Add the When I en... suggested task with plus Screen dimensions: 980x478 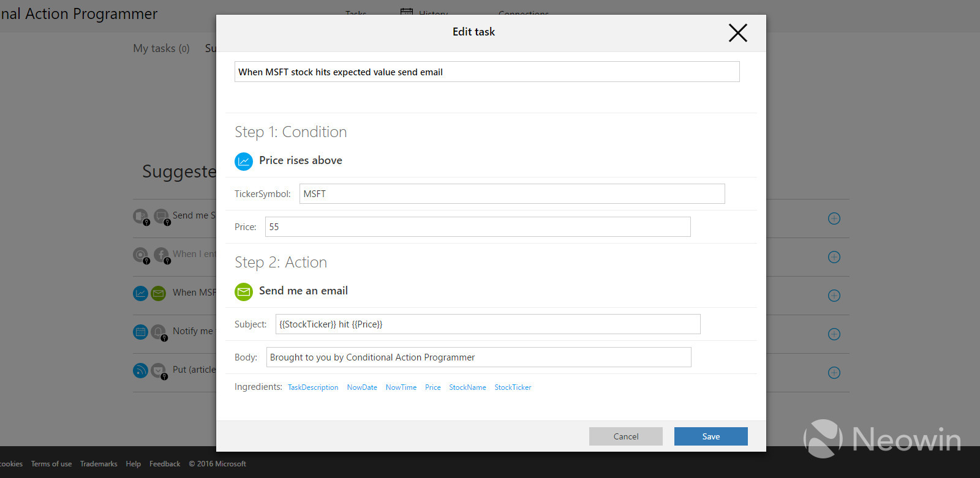[834, 257]
